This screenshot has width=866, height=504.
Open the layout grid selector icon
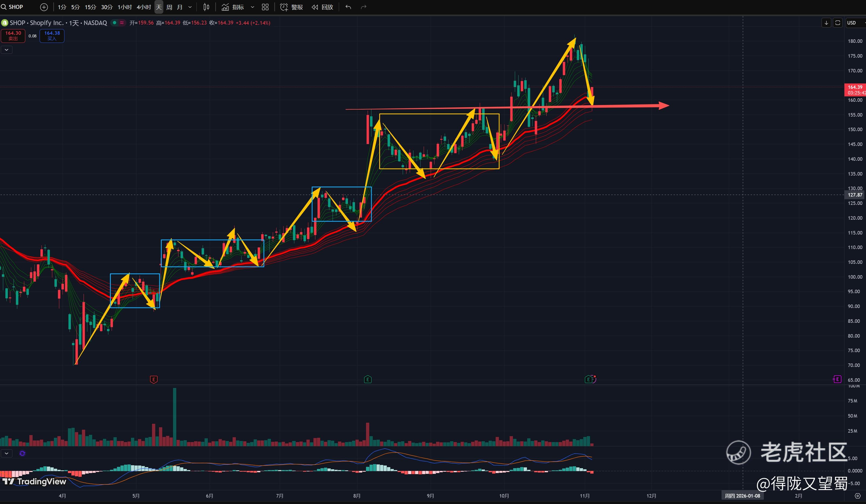265,7
